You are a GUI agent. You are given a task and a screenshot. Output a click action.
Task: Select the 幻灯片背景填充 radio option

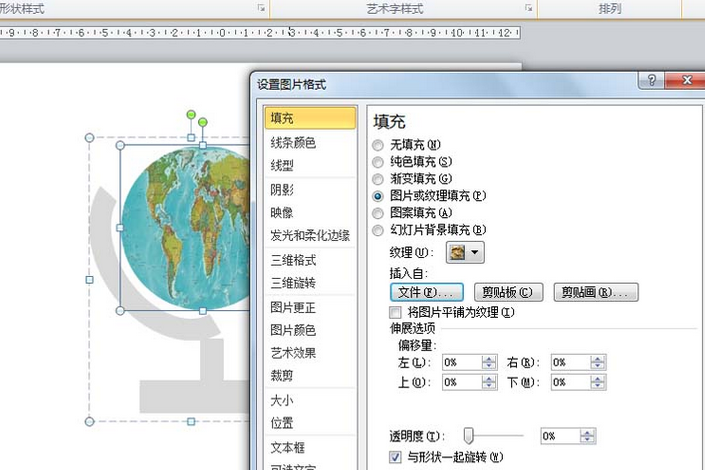coord(378,230)
